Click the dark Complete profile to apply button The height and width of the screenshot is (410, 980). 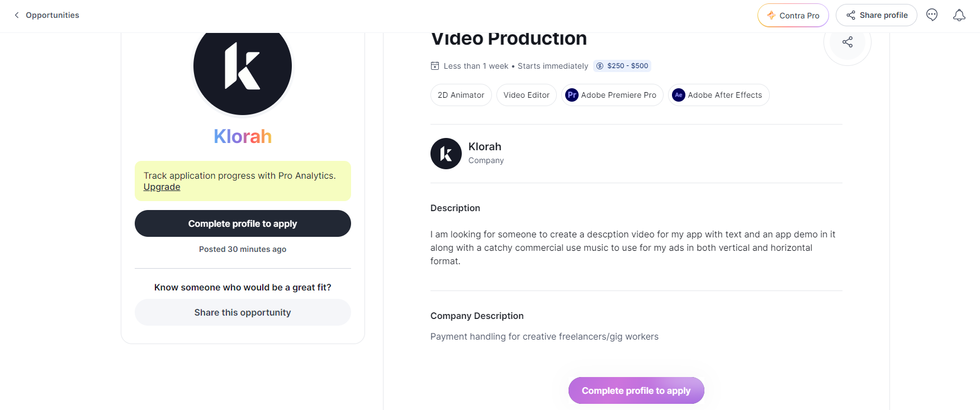click(x=243, y=223)
